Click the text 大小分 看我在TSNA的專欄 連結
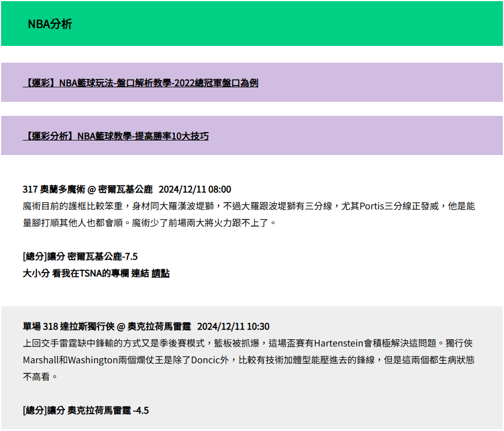 coord(86,273)
